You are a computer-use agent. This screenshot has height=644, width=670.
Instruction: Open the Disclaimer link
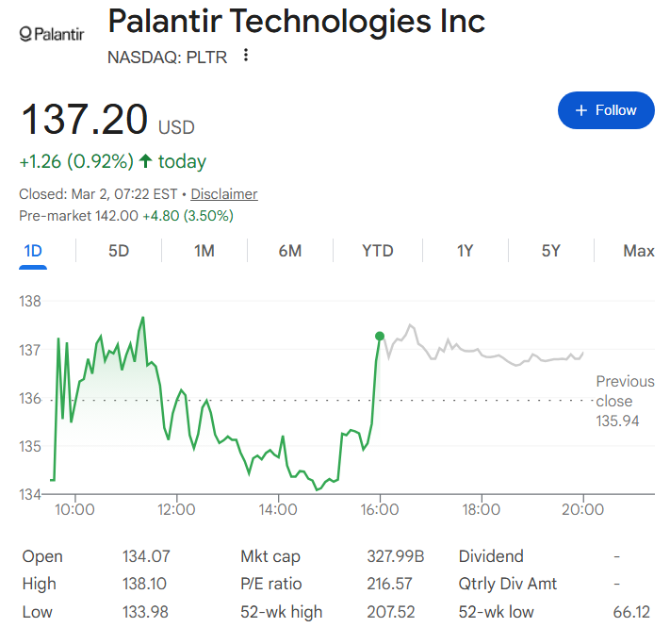click(x=224, y=194)
